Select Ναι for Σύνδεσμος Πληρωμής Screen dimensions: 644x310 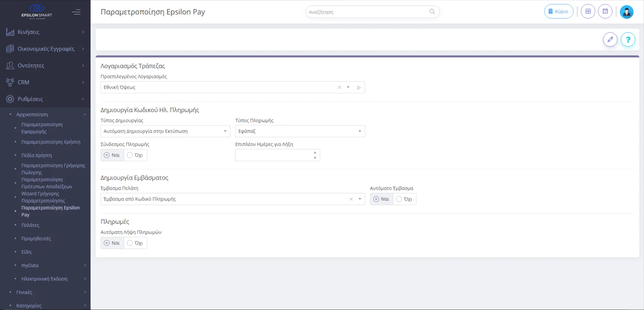coord(112,155)
